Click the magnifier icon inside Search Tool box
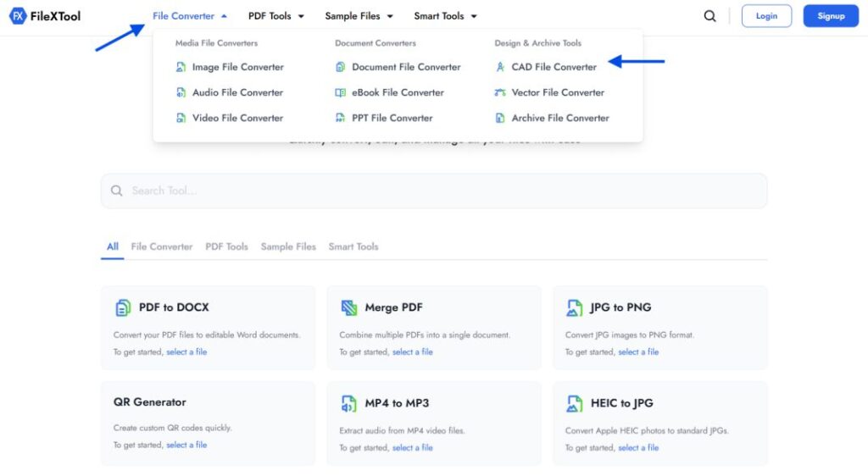Image resolution: width=868 pixels, height=476 pixels. click(116, 191)
